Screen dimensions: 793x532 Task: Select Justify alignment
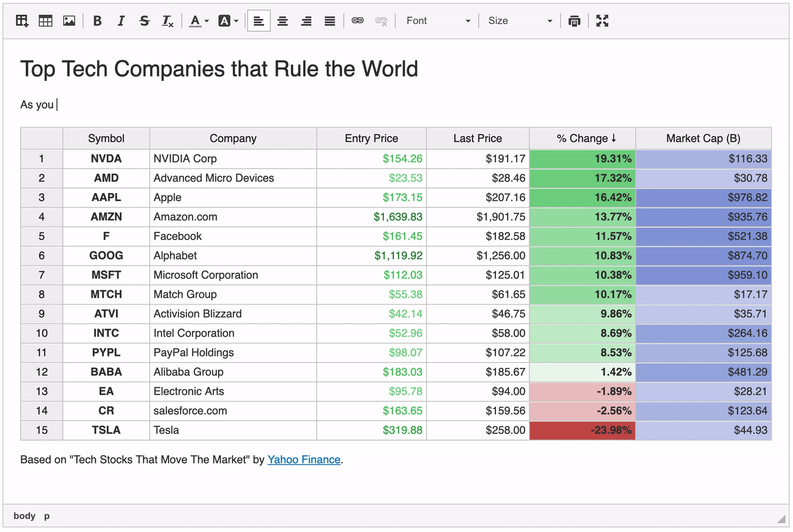pyautogui.click(x=330, y=21)
